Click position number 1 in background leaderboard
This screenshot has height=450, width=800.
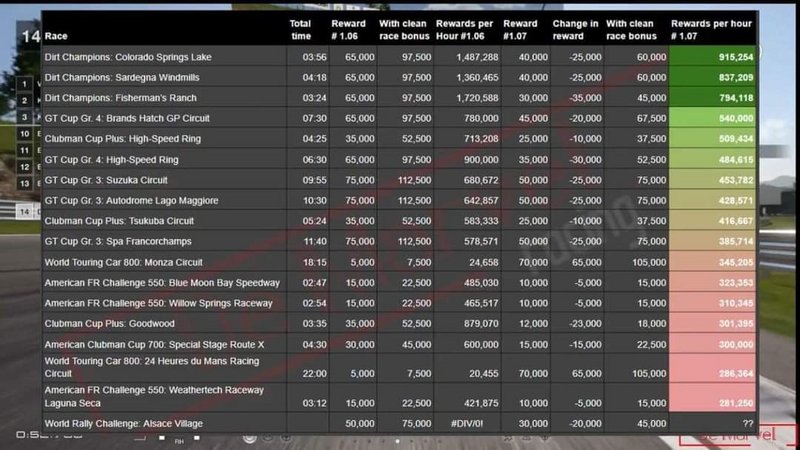pos(24,84)
